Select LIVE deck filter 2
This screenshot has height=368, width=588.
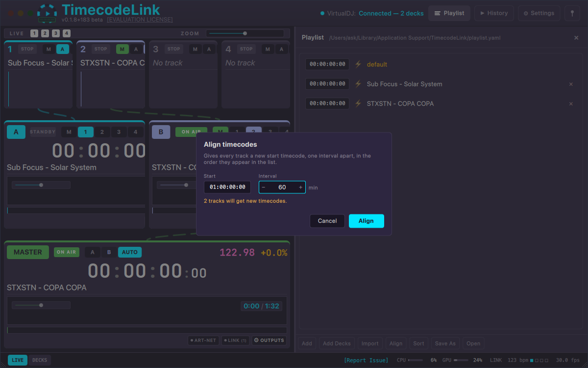[45, 33]
